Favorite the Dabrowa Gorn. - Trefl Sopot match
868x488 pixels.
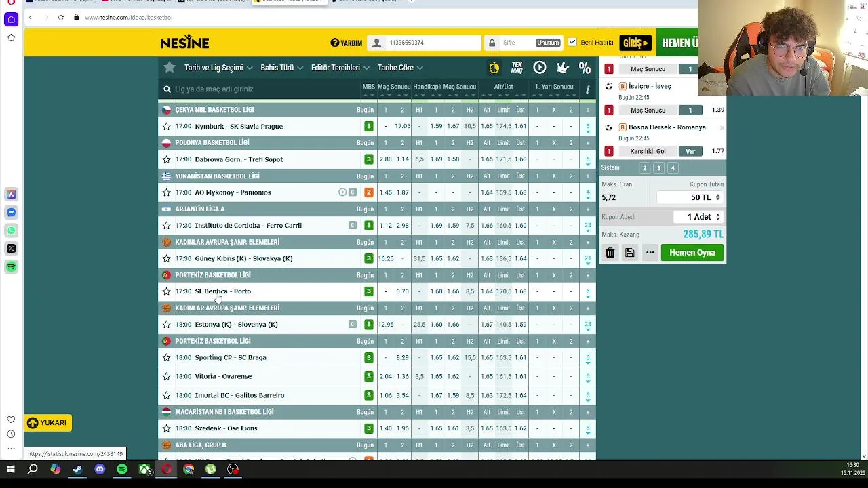166,159
